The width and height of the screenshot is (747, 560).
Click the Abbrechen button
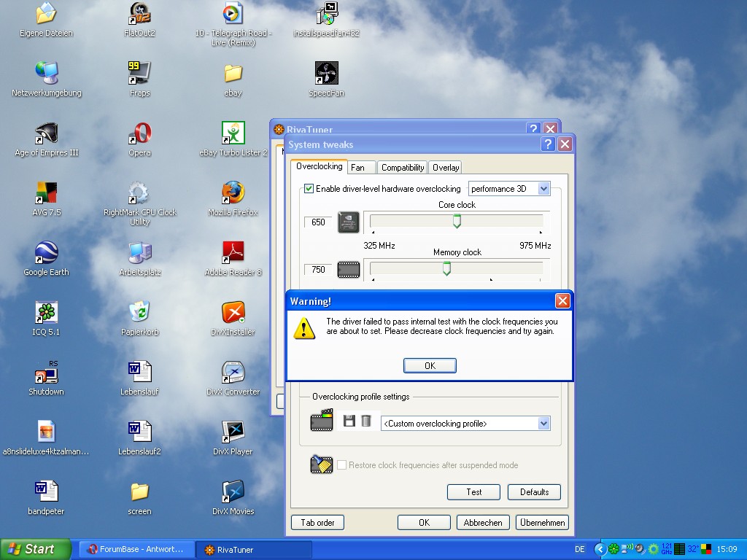[x=483, y=522]
